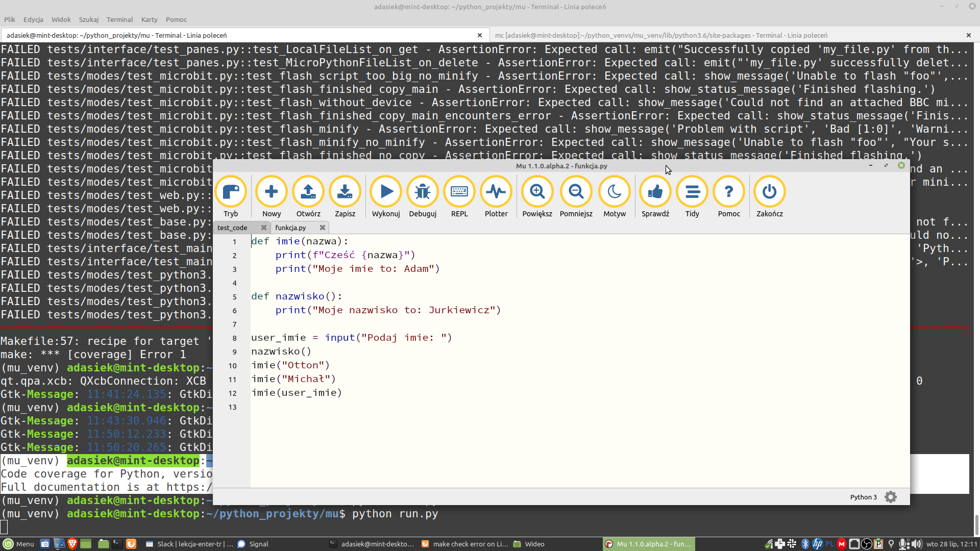Create a new file with Nowy

coord(272,197)
